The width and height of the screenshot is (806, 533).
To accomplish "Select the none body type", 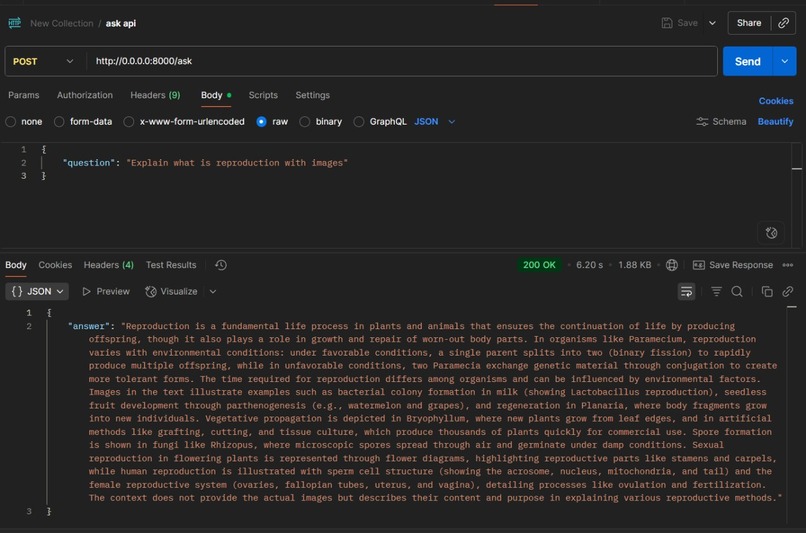I will tap(11, 122).
